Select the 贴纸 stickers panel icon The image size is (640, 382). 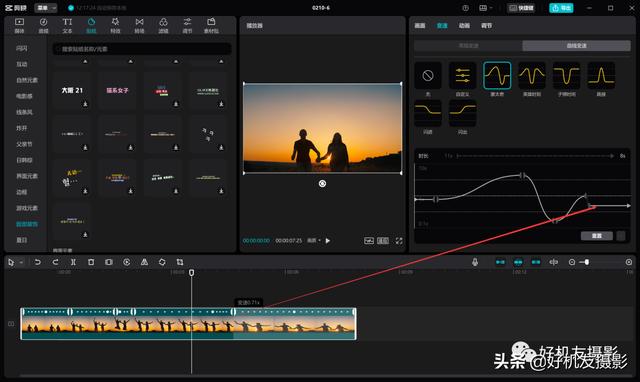pos(91,25)
